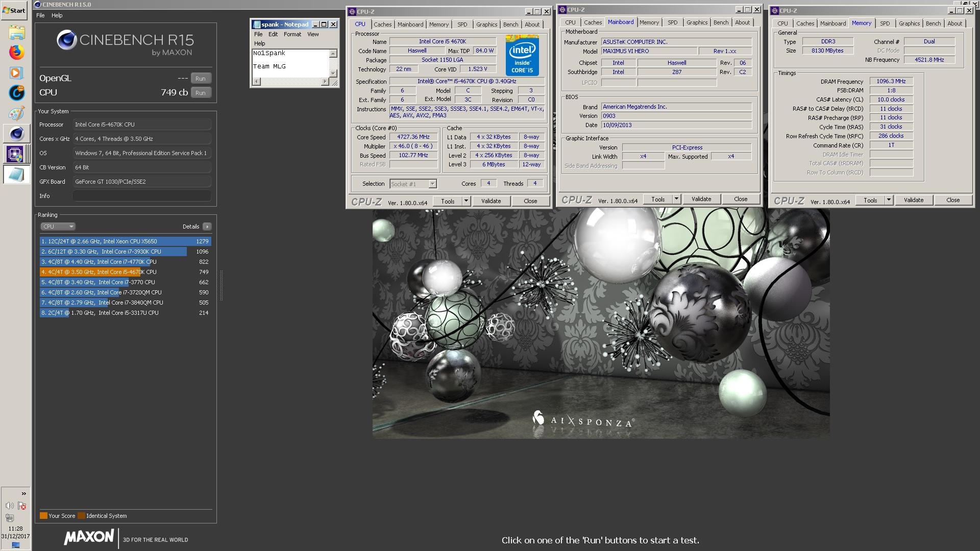Expand Tools dropdown arrow in Mainboard window

[676, 199]
